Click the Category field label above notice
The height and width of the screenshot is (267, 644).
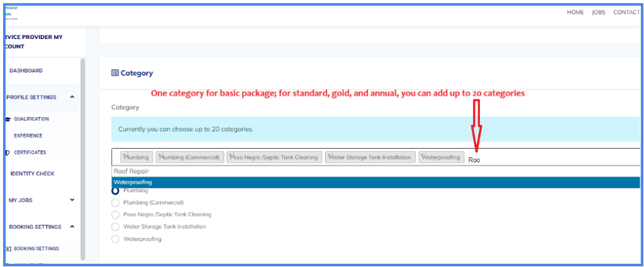[125, 108]
